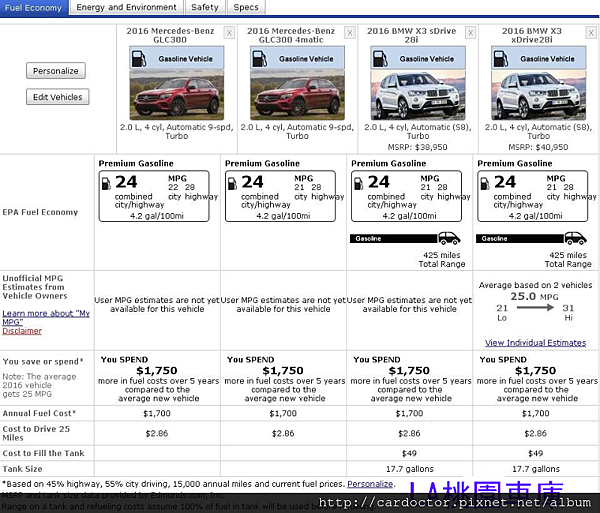Click the 25.0 MPG owner average
This screenshot has height=513, width=600.
534,296
